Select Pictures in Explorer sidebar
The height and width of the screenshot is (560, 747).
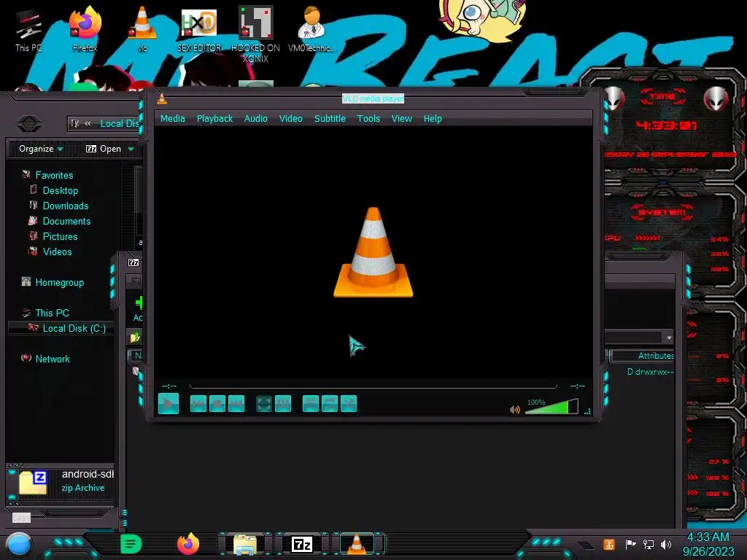tap(60, 236)
